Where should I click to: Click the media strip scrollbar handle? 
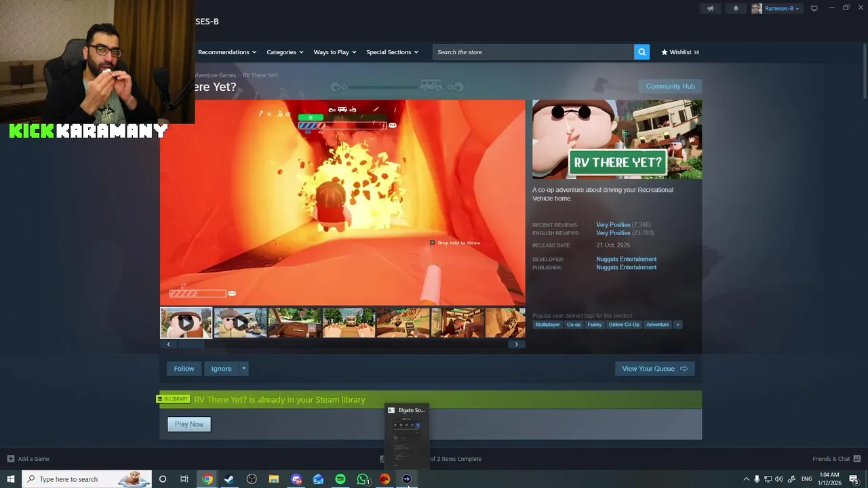point(191,344)
